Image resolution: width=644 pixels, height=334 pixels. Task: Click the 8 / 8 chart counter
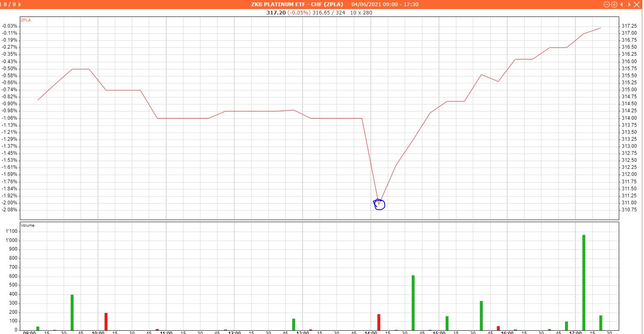(x=10, y=5)
